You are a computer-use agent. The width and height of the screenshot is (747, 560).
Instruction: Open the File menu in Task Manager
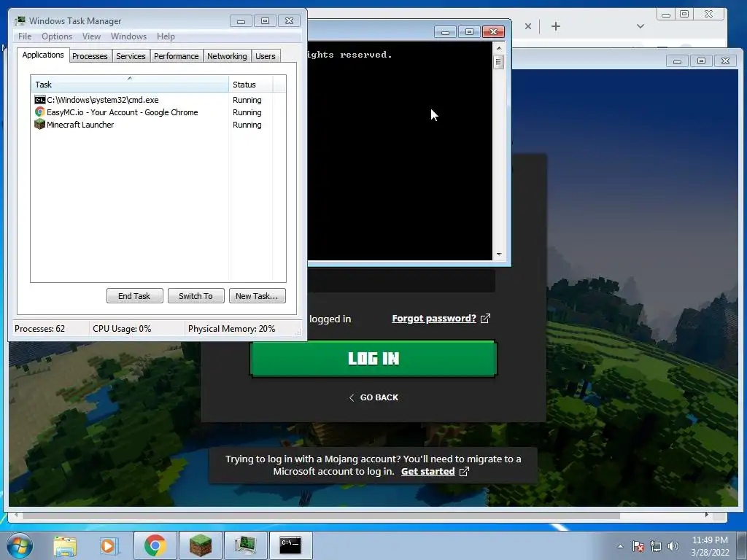tap(25, 36)
